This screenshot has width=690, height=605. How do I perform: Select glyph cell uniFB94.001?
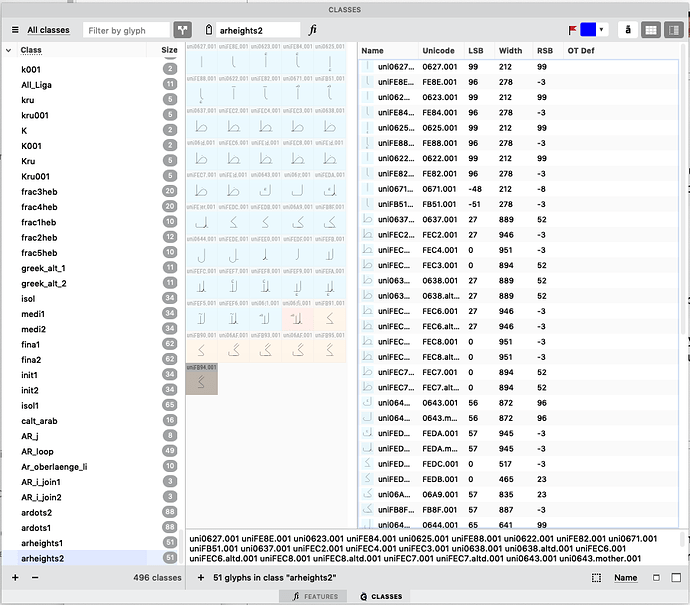(x=202, y=379)
